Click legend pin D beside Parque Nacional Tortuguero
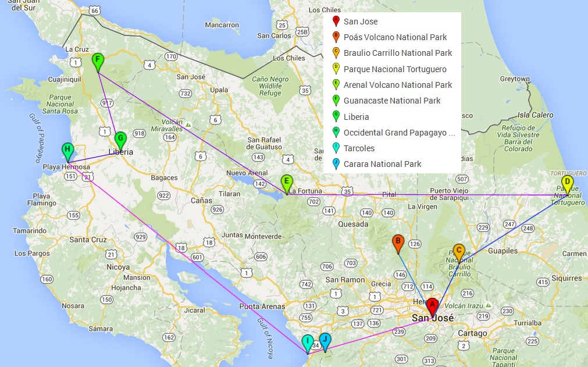This screenshot has height=367, width=588. pyautogui.click(x=336, y=69)
